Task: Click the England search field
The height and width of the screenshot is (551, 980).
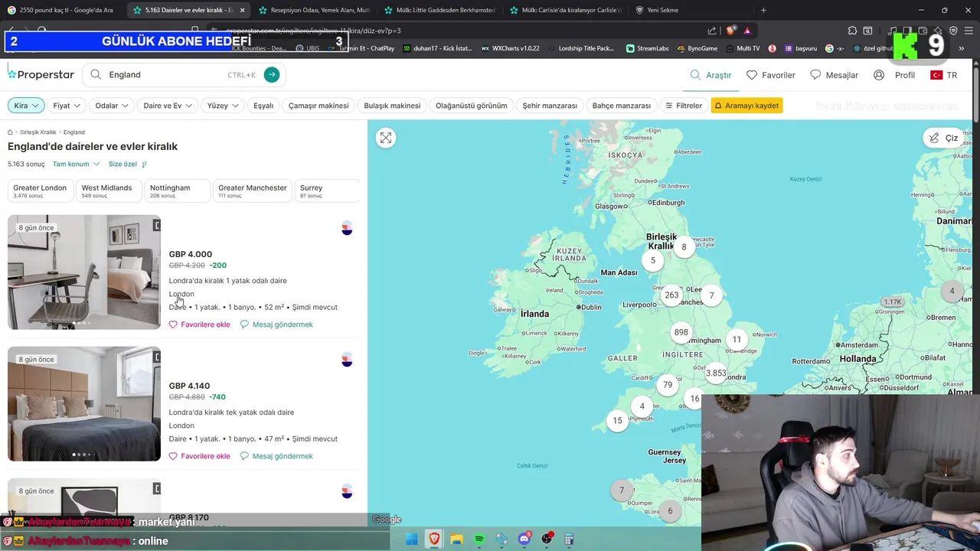Action: (x=184, y=74)
